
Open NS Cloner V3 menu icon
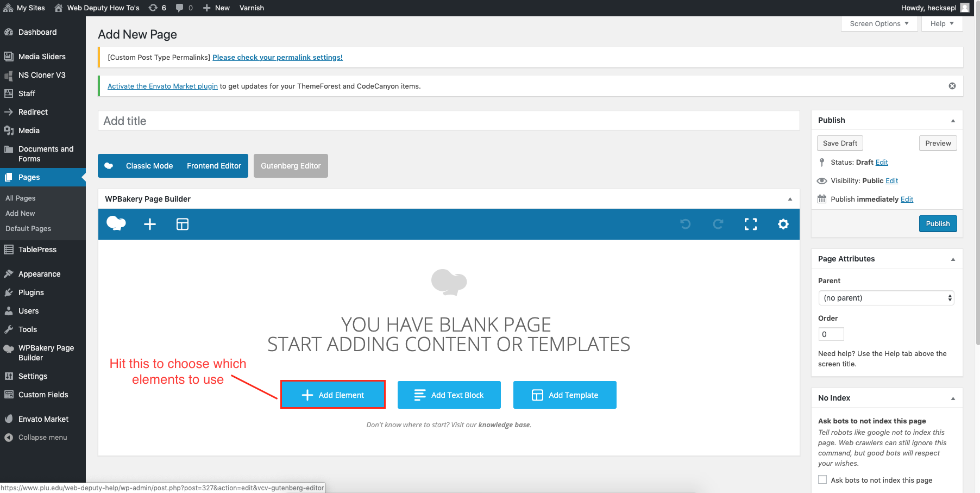[9, 75]
